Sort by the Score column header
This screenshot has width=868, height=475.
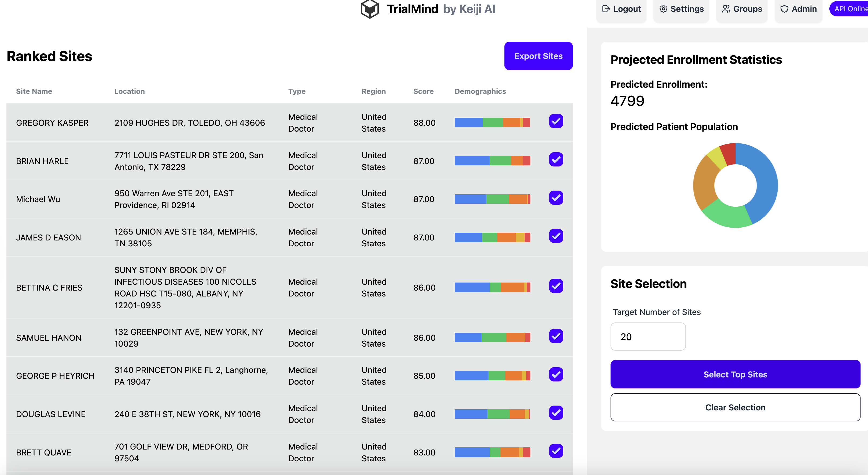[x=423, y=91]
